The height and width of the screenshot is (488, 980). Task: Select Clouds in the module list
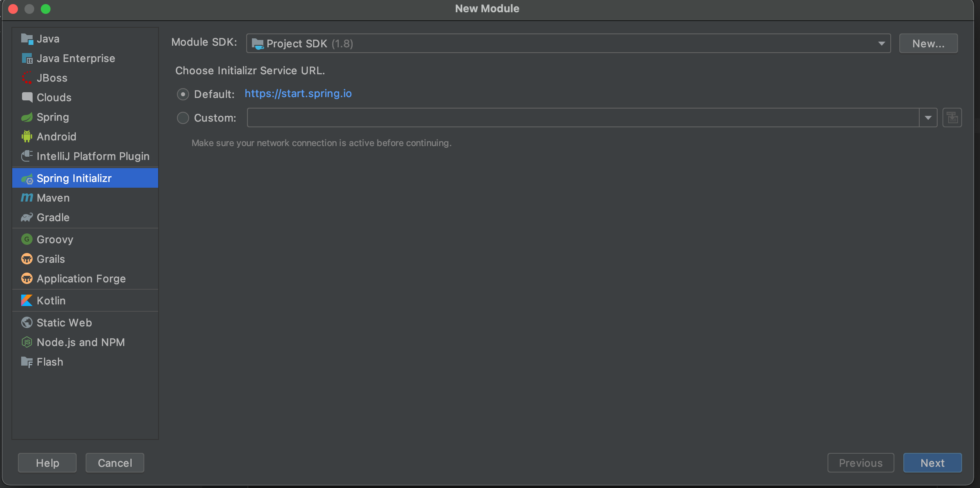tap(85, 98)
